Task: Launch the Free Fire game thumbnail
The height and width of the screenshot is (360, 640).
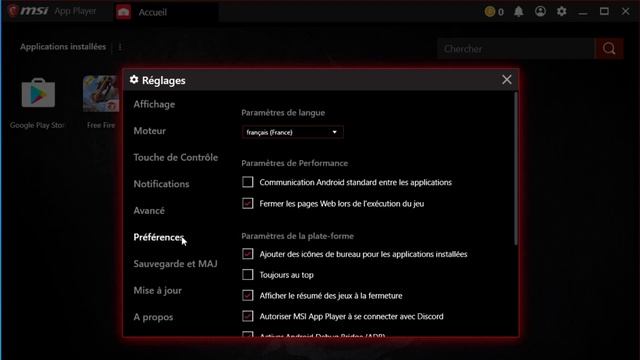Action: click(101, 93)
